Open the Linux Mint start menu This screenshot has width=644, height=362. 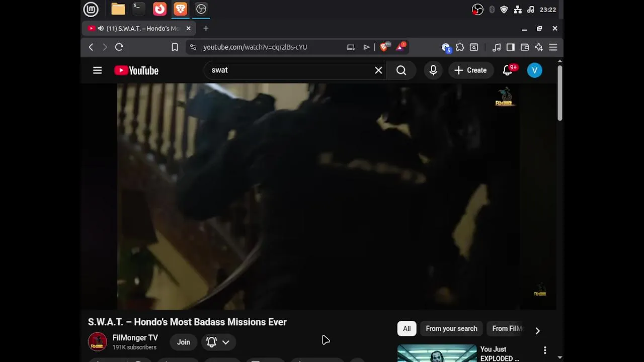pos(91,9)
